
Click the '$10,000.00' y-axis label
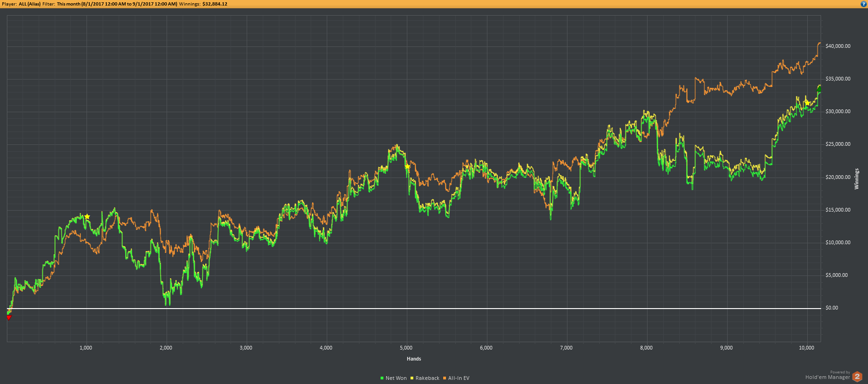(x=838, y=242)
